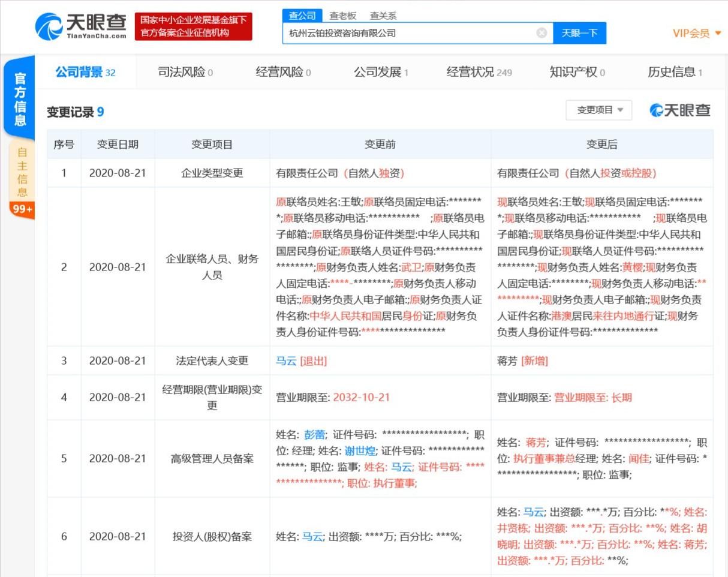Switch to 查老板 search tab
The width and height of the screenshot is (728, 577).
[342, 16]
